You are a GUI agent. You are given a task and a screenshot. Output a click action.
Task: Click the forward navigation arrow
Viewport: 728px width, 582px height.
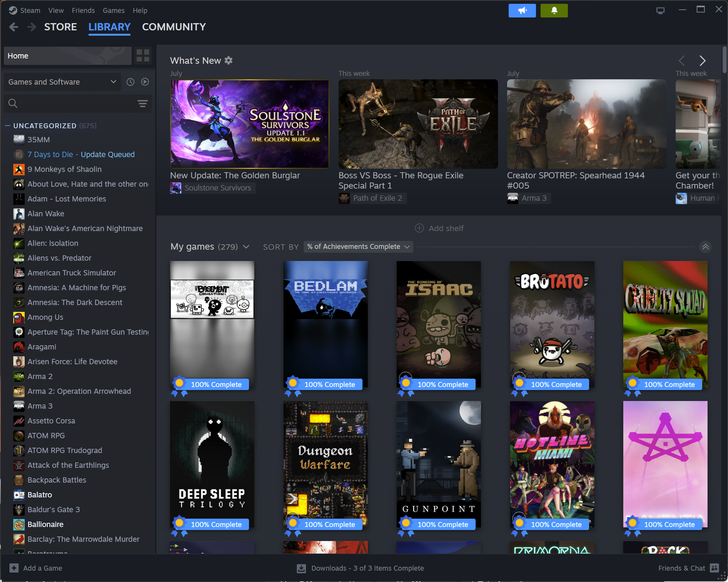[x=32, y=27]
